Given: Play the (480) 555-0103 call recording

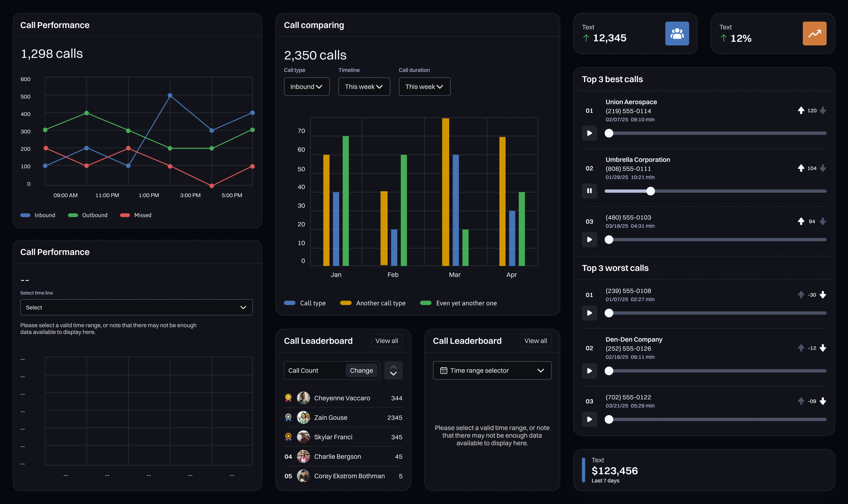Looking at the screenshot, I should pyautogui.click(x=590, y=239).
